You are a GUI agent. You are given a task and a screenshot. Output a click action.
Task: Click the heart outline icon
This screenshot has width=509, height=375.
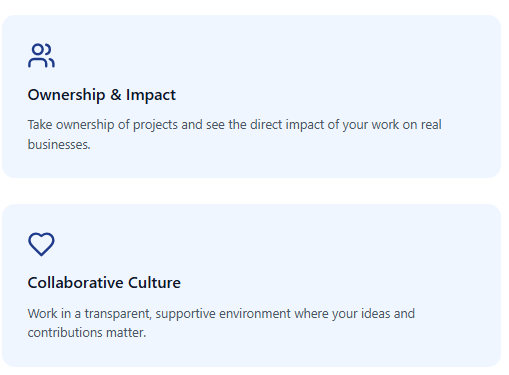point(41,244)
